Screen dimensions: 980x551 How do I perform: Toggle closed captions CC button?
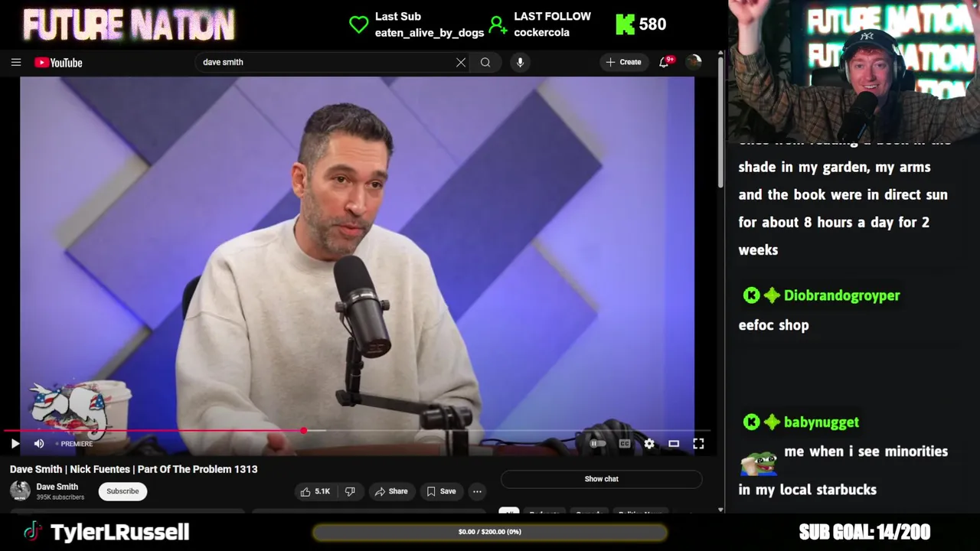625,443
